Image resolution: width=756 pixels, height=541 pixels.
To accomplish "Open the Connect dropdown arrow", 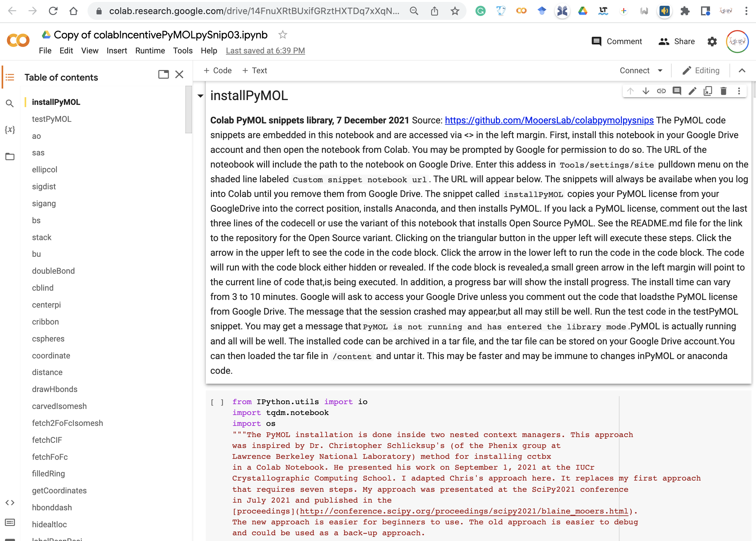I will point(660,71).
